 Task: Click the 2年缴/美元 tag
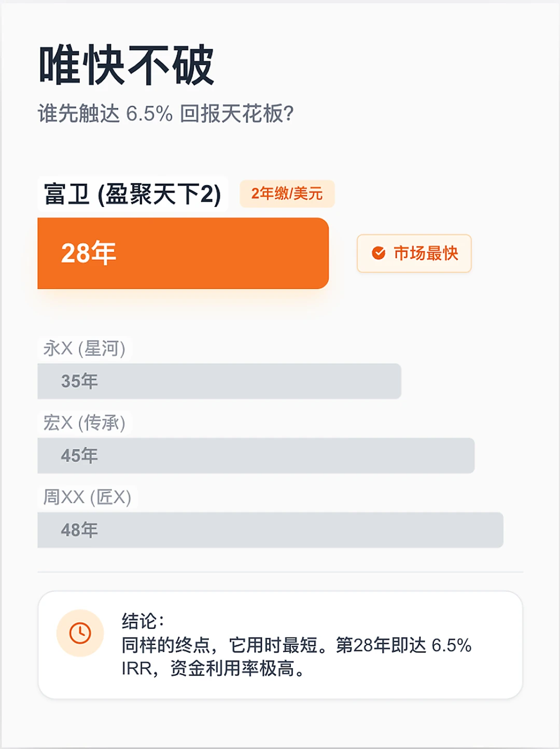coord(287,194)
